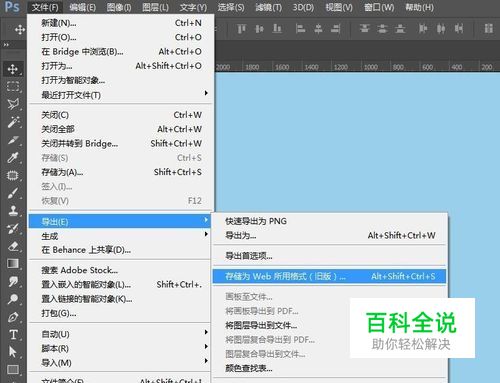Open the 图层(L) menu
This screenshot has height=383, width=500.
[x=155, y=7]
